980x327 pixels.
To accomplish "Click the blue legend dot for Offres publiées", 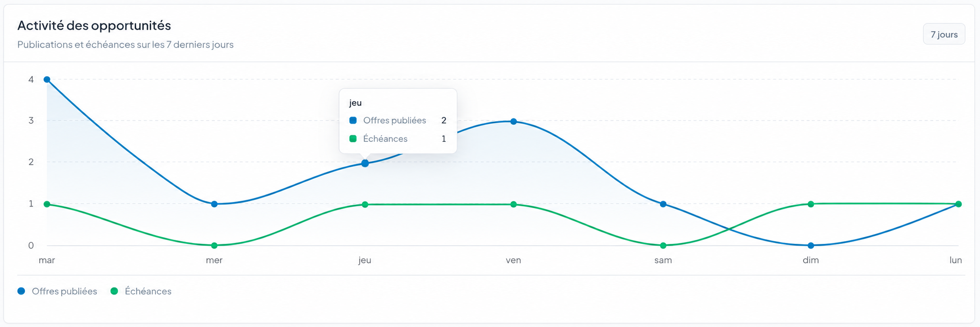I will pos(21,291).
